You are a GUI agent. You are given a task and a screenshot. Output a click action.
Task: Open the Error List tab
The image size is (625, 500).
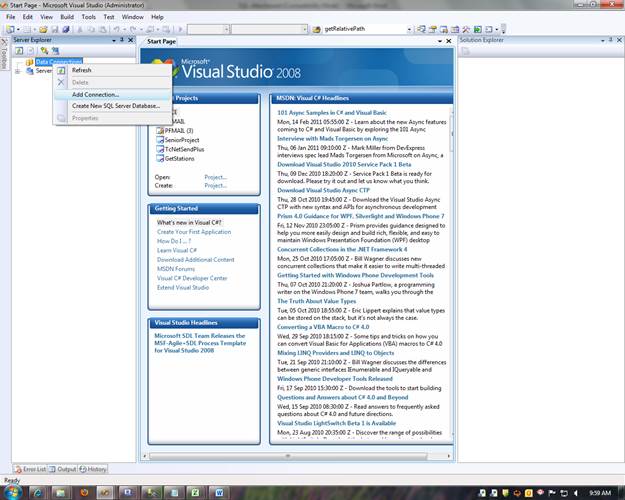tap(31, 469)
